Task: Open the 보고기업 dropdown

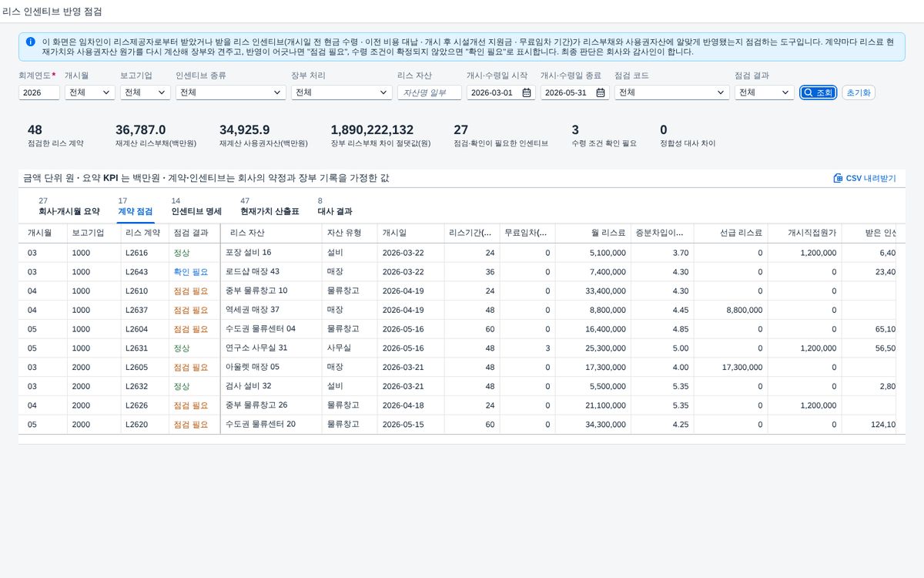Action: [146, 92]
